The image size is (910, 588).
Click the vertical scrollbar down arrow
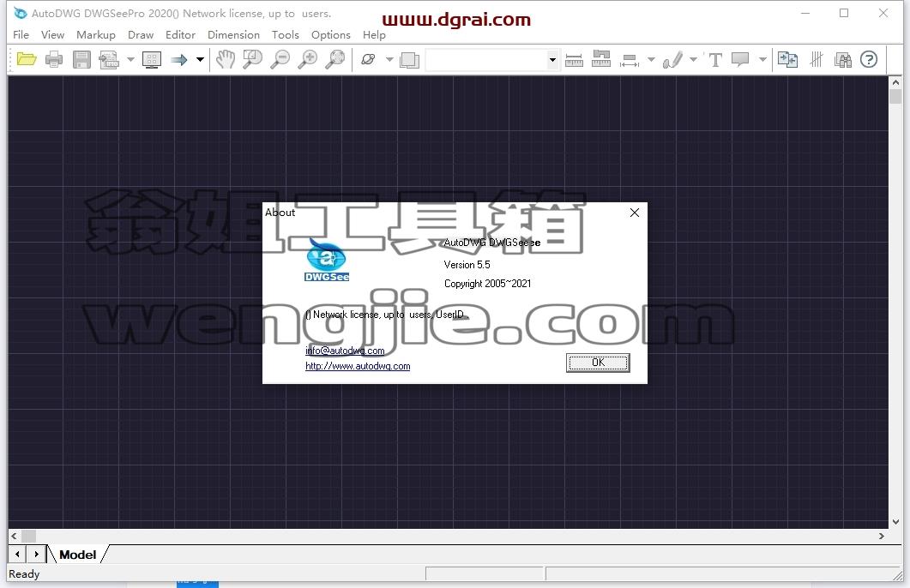click(x=895, y=522)
